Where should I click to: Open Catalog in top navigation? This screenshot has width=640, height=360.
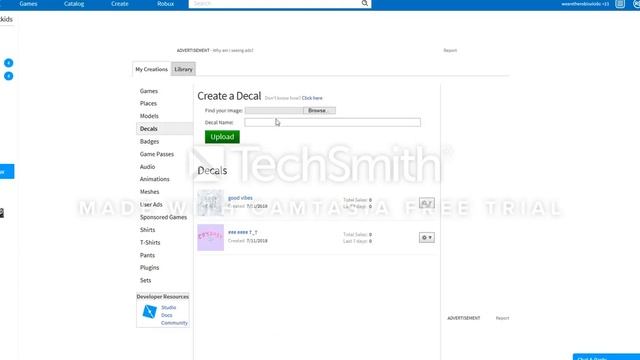74,4
